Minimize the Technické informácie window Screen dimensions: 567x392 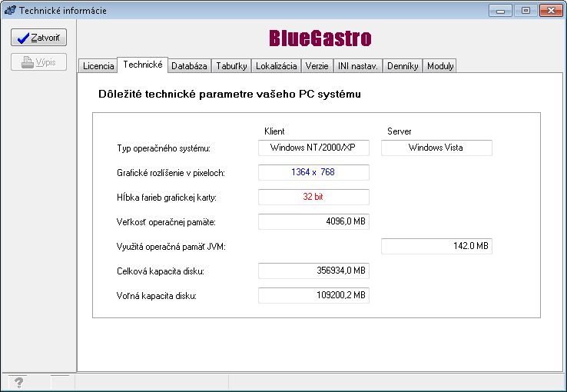coord(500,11)
